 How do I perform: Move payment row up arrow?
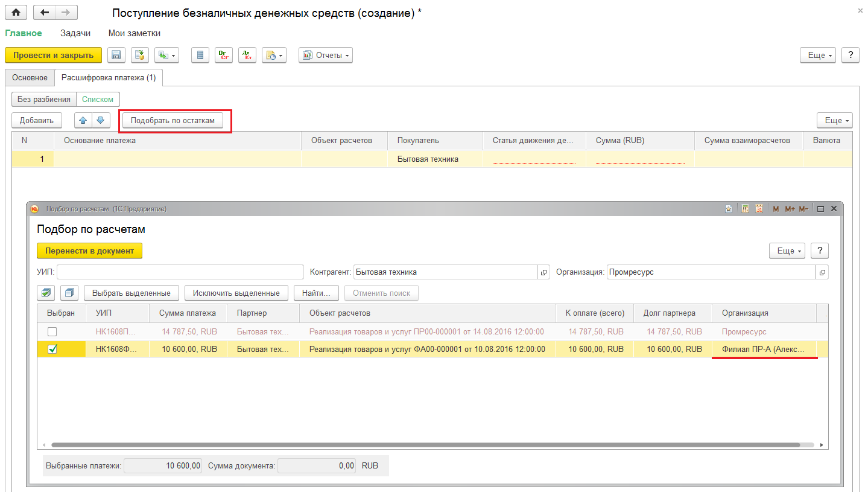[x=83, y=120]
